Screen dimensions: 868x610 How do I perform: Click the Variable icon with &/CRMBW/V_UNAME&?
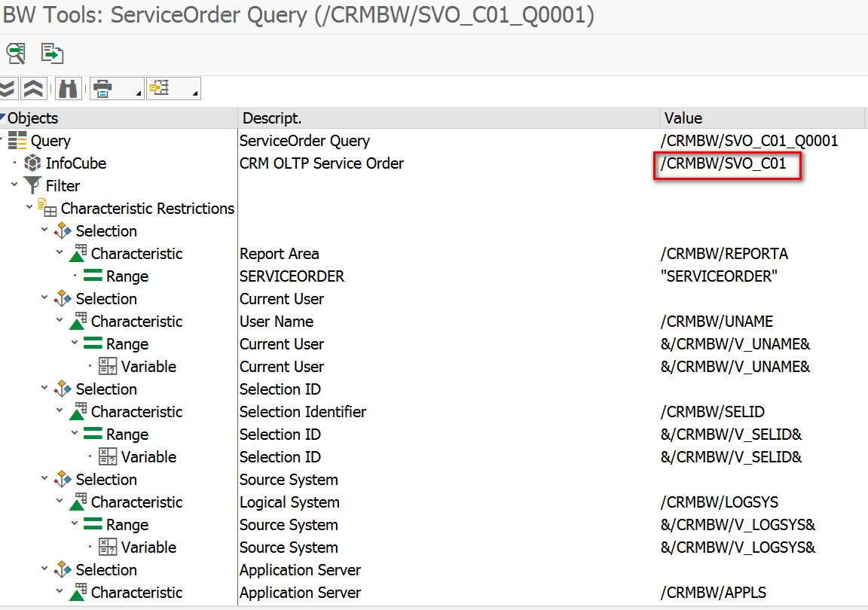pyautogui.click(x=108, y=366)
